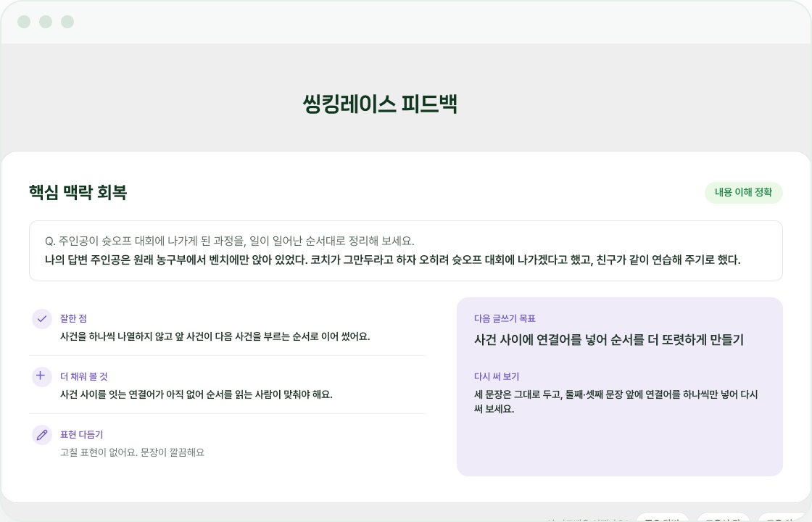Click the 더 채워 볼 것 label

pyautogui.click(x=83, y=376)
